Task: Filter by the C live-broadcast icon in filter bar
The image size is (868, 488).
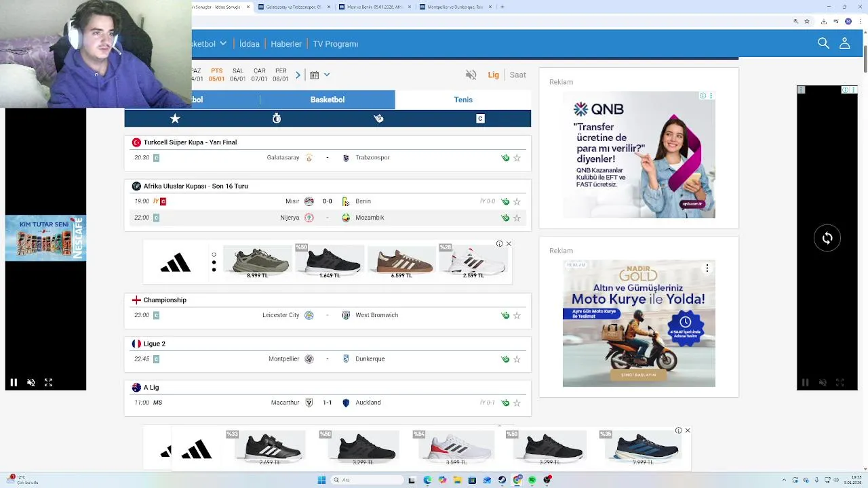Action: [480, 119]
